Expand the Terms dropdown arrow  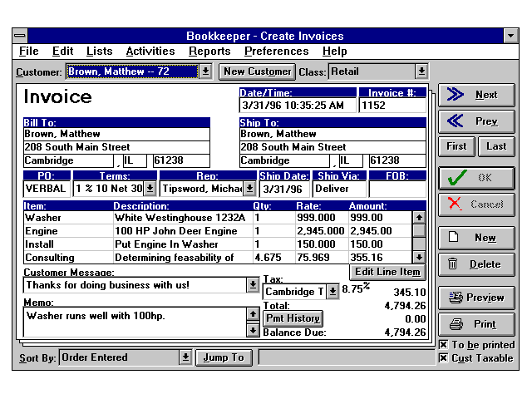click(150, 189)
